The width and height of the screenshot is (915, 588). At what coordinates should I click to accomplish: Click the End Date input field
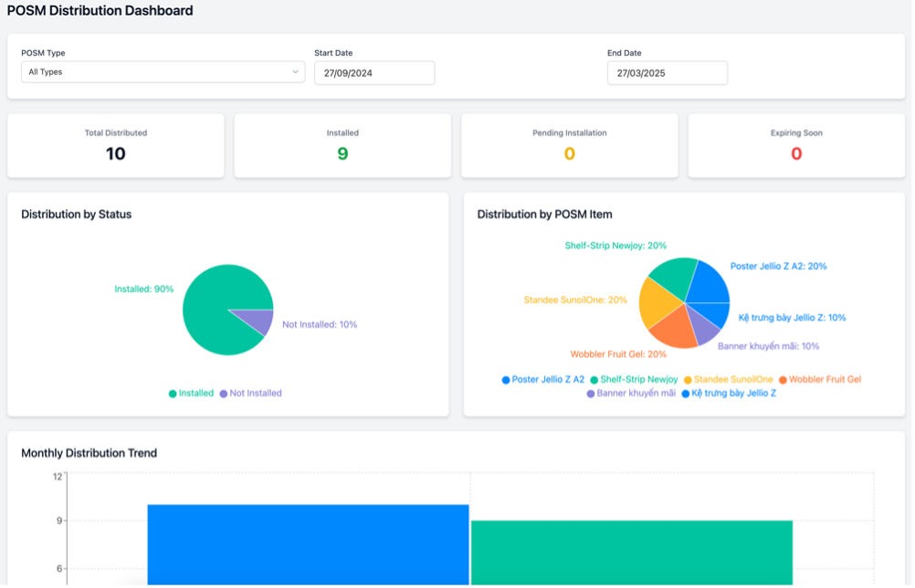coord(667,73)
